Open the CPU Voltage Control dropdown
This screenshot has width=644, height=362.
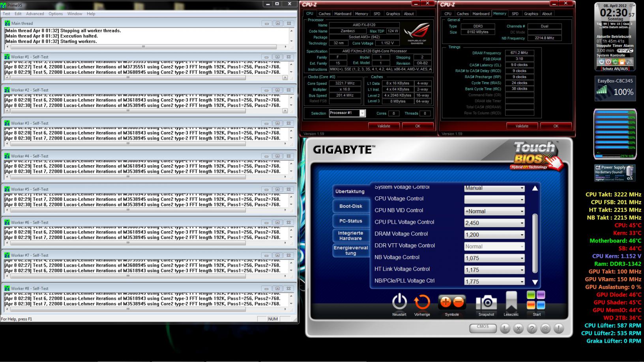(x=494, y=200)
